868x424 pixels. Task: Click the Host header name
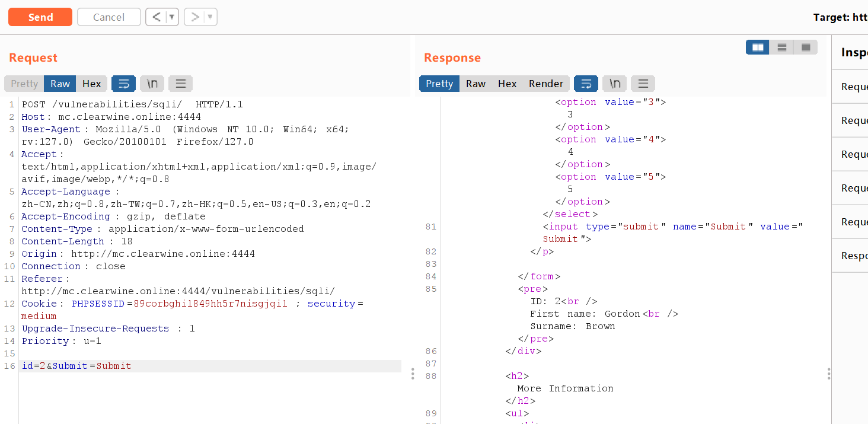point(33,117)
